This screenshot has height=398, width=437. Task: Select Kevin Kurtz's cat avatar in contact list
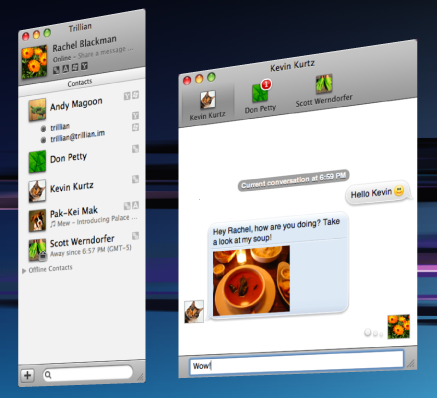pyautogui.click(x=37, y=191)
